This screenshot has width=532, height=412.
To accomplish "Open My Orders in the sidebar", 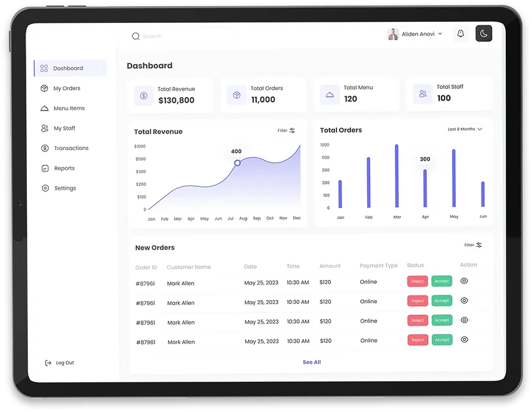I will pyautogui.click(x=67, y=88).
